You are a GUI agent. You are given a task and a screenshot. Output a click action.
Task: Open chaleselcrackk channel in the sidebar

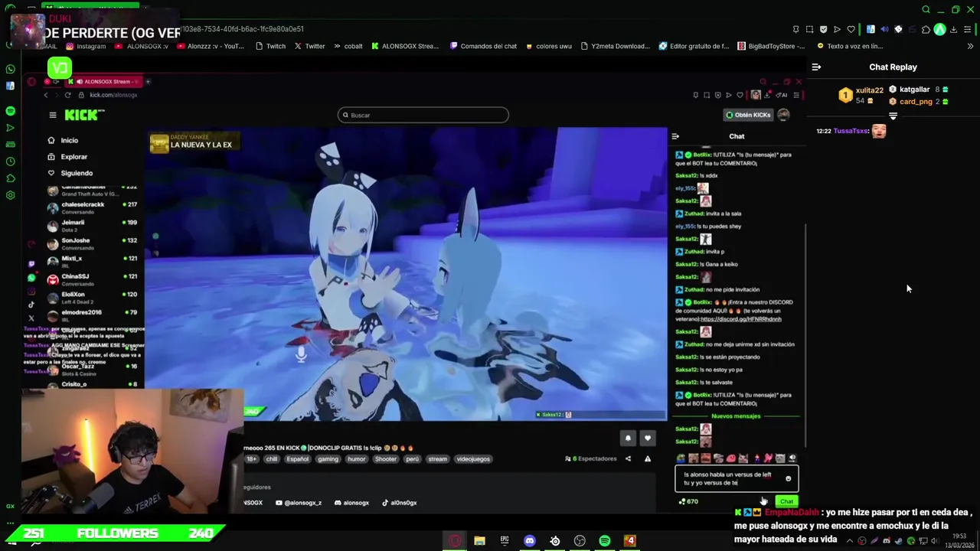[92, 207]
